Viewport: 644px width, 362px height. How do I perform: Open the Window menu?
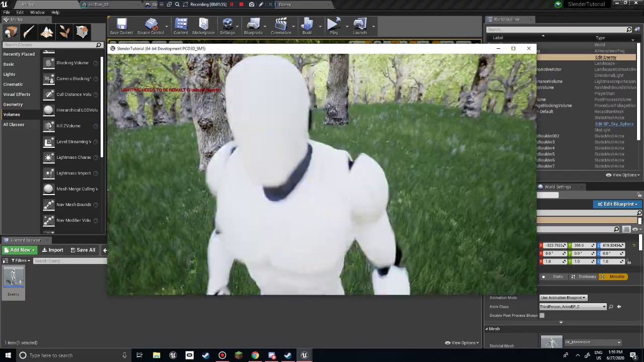[37, 13]
